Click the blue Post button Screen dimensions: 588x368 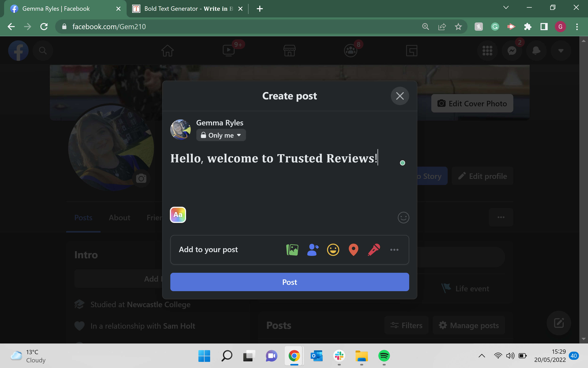coord(290,282)
